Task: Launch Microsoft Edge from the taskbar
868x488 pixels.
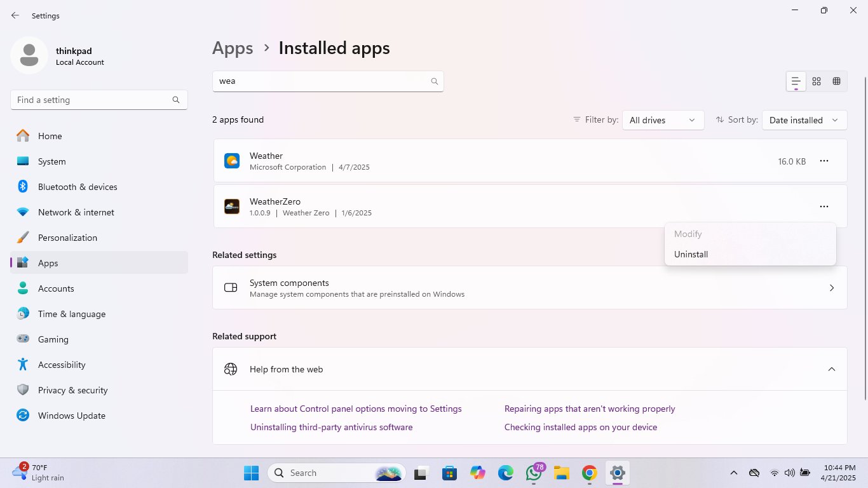Action: coord(505,473)
